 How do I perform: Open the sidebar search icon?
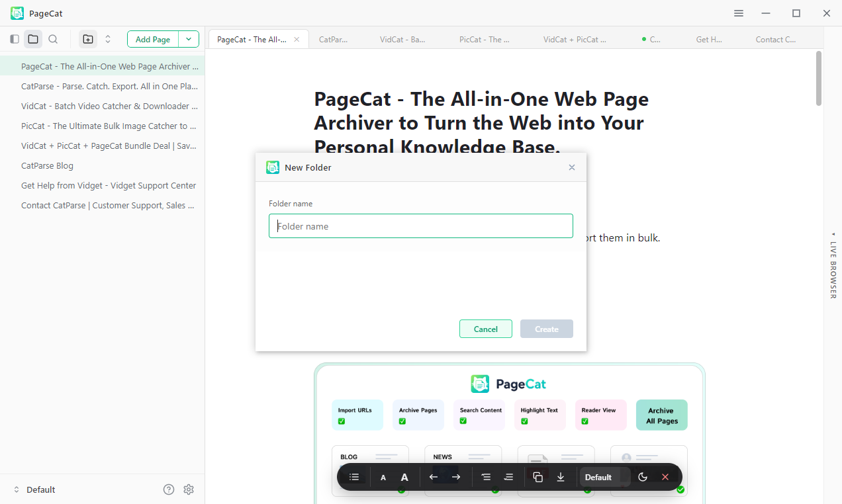[x=53, y=39]
